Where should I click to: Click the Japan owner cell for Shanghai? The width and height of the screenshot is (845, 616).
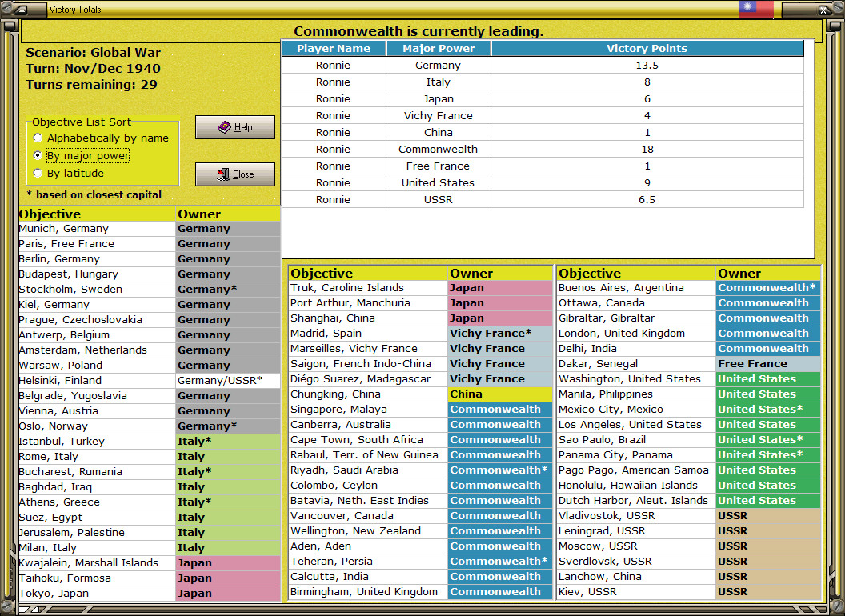point(500,318)
